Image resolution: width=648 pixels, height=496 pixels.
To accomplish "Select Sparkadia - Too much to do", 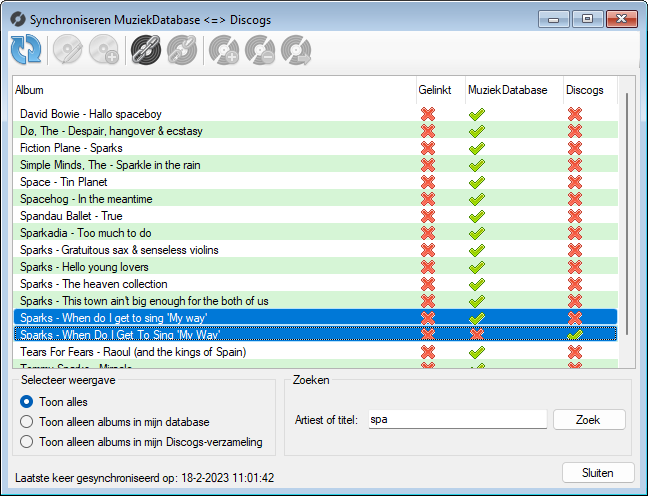I will (x=316, y=233).
